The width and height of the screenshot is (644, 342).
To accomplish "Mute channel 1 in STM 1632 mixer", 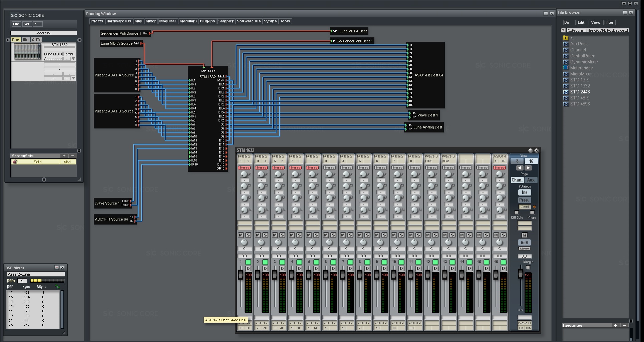I will 241,235.
